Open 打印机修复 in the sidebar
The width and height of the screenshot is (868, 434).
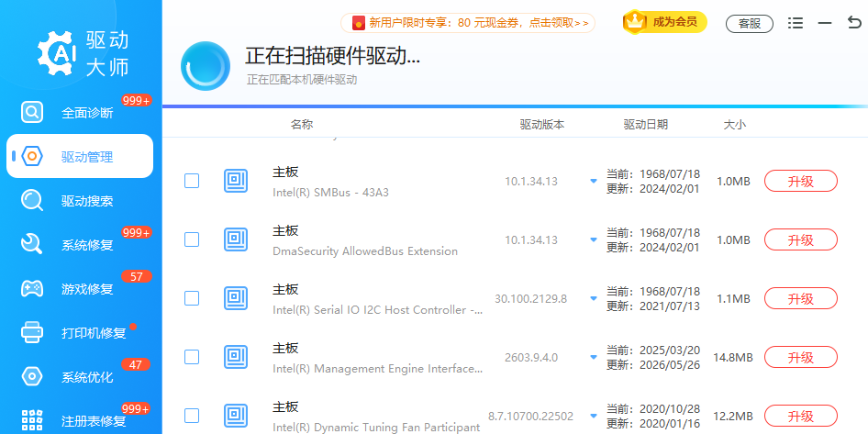click(80, 332)
